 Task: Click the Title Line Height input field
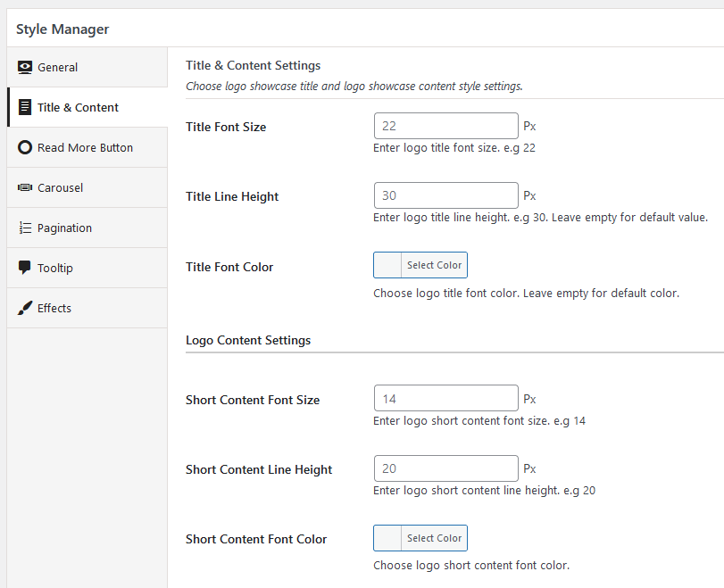click(x=445, y=195)
